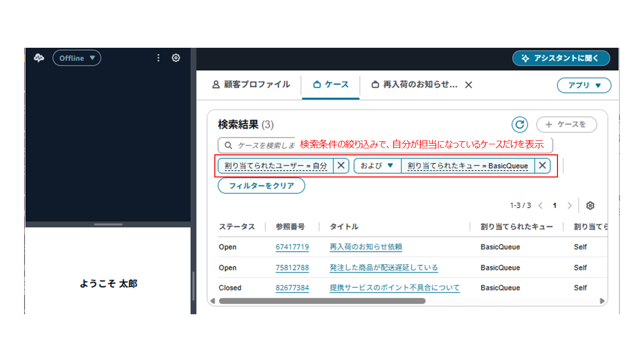Click the horizontal scrollbar under the results table
This screenshot has width=644, height=362.
coord(322,301)
